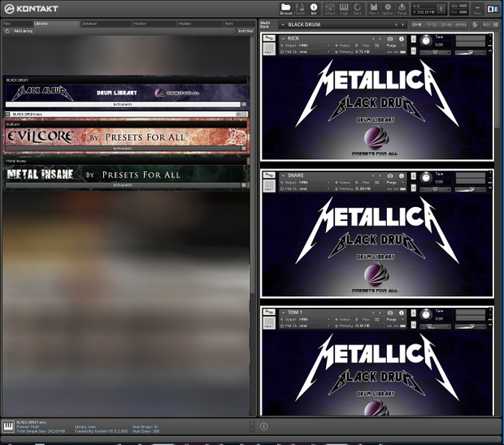Open the View size menu
This screenshot has width=504, height=445.
pos(477,9)
